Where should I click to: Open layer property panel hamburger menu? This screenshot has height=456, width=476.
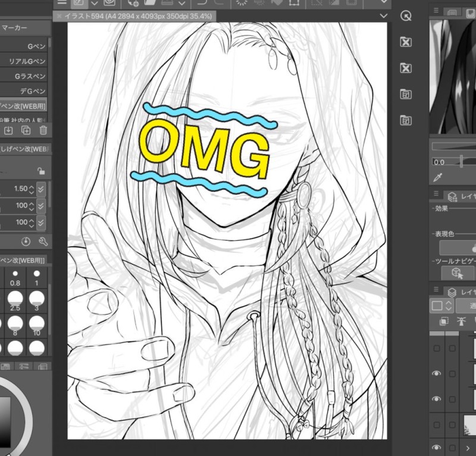click(x=436, y=194)
